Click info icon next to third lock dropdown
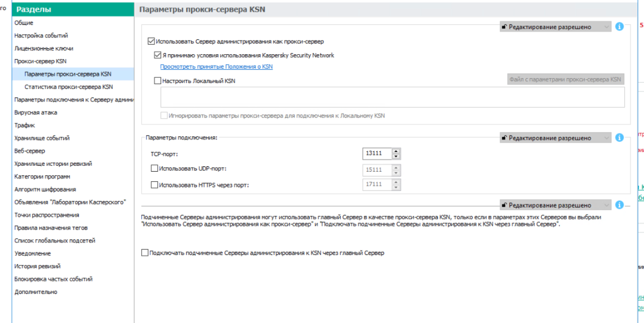 click(619, 205)
